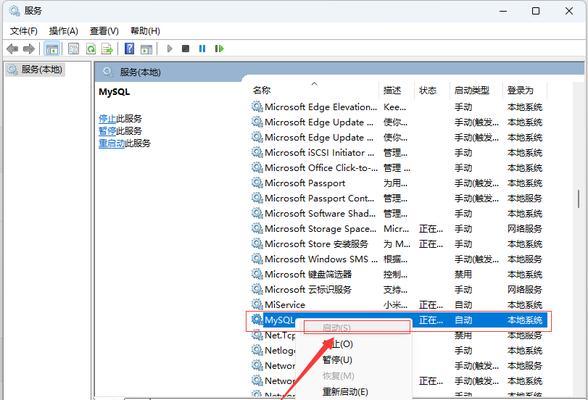Select the MySQL service row
This screenshot has height=400, width=588.
pyautogui.click(x=398, y=320)
